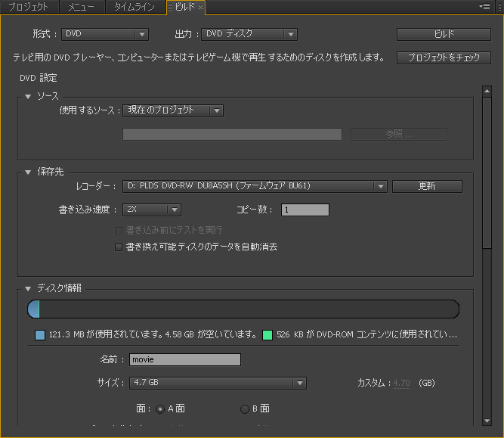Image resolution: width=504 pixels, height=438 pixels.
Task: Collapse the 保存先 section triangle
Action: tap(28, 171)
